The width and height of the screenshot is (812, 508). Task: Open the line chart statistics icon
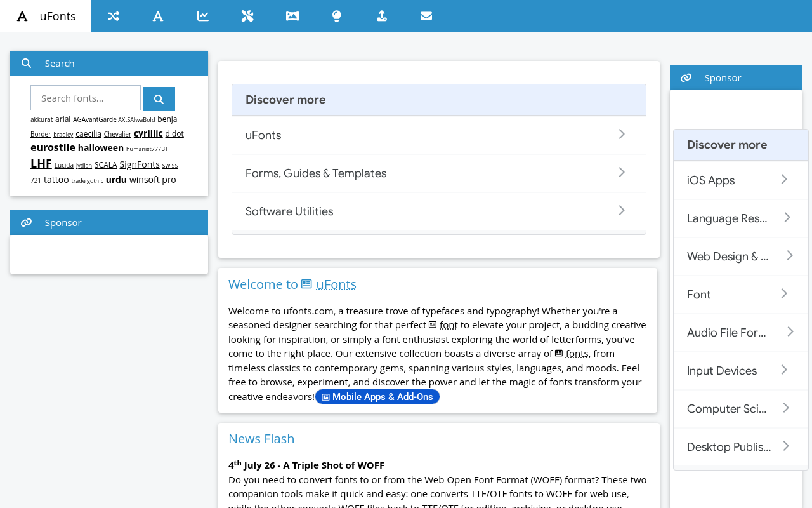(203, 17)
